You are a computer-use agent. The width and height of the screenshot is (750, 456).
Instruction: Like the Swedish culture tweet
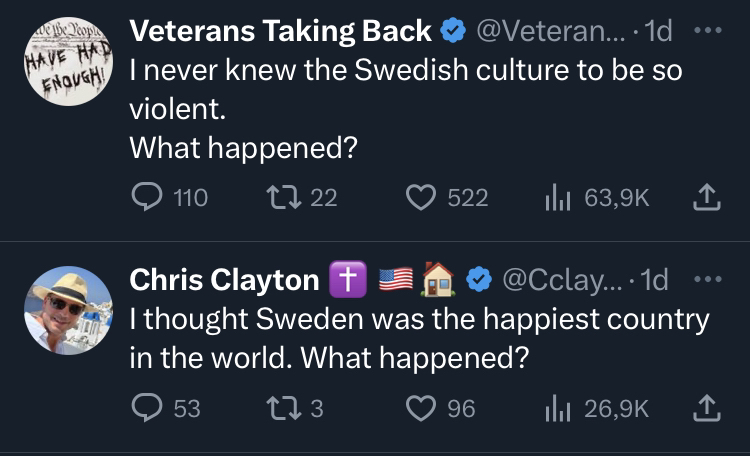click(x=420, y=198)
